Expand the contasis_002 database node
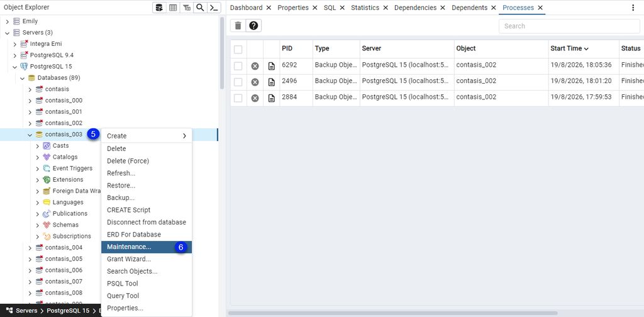Screen dimensions: 644x317 [x=30, y=123]
